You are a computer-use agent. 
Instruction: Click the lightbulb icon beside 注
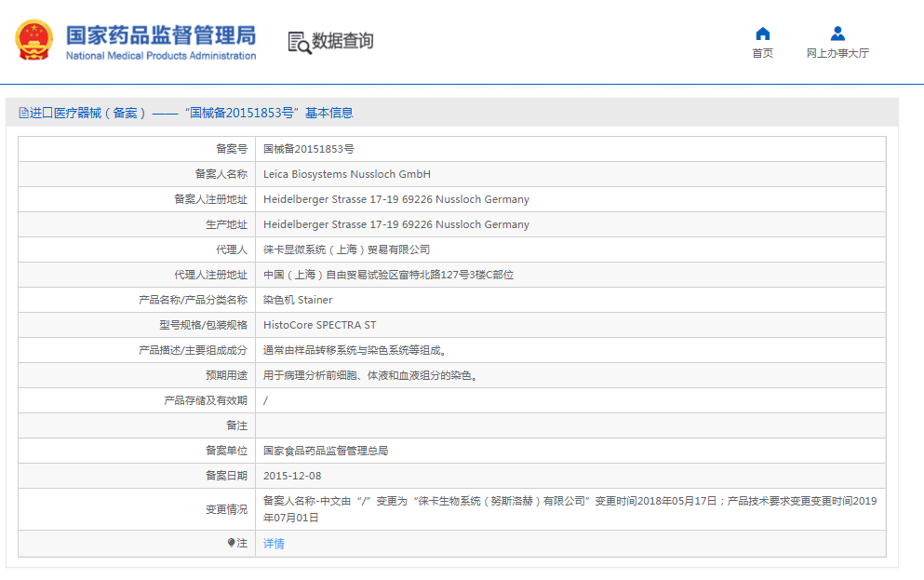click(x=232, y=543)
